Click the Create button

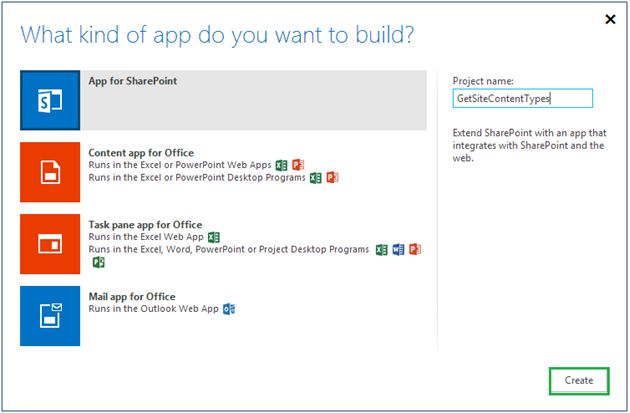click(x=578, y=380)
